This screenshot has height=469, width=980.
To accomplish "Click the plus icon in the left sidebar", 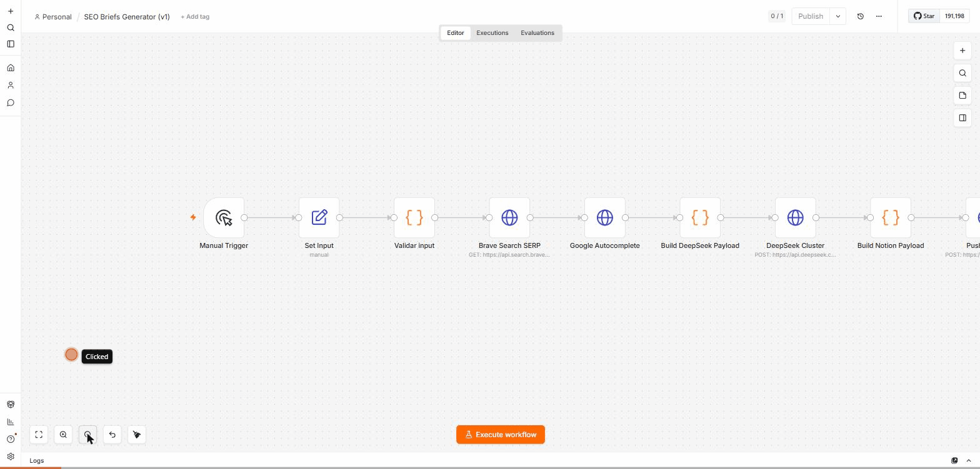I will point(11,11).
